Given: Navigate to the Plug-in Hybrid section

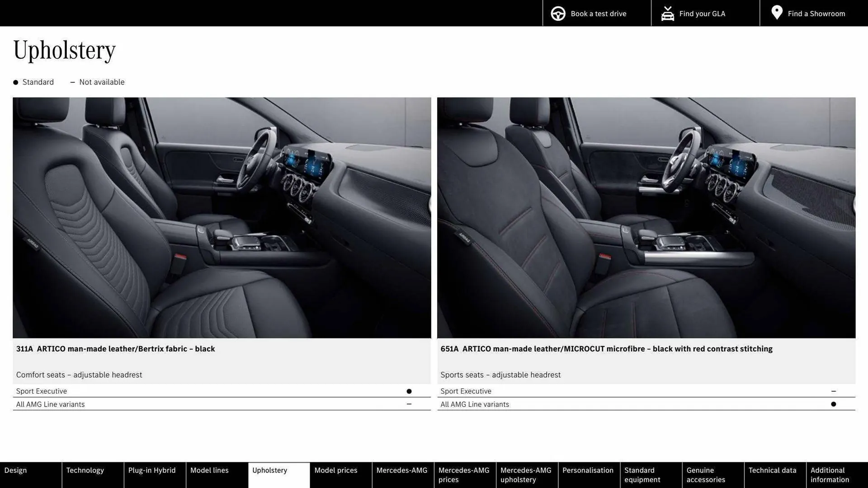Looking at the screenshot, I should [x=151, y=470].
